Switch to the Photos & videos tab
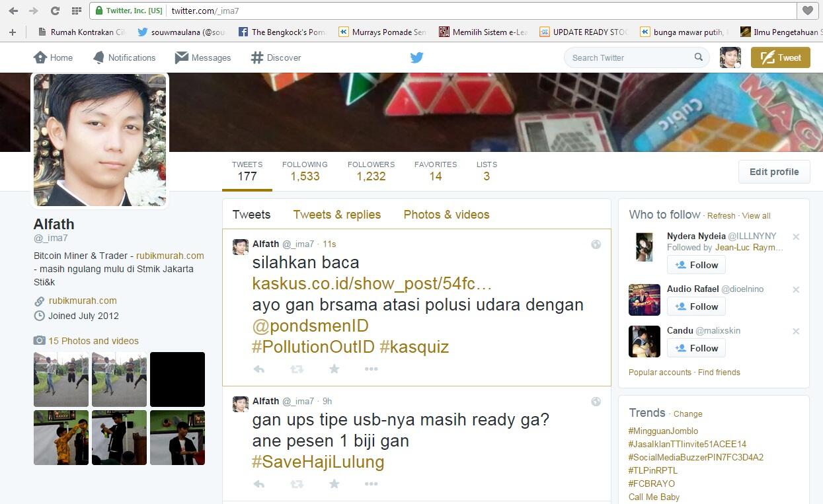Screen dimensions: 823x504 coord(446,214)
